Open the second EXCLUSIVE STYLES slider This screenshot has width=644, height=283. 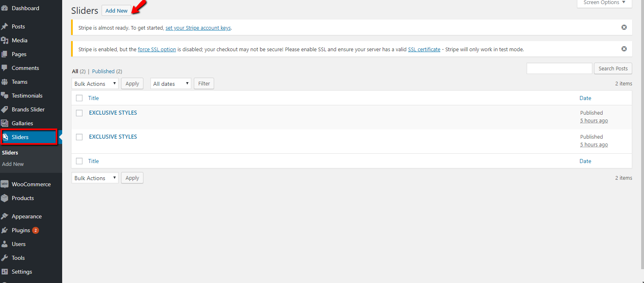click(113, 137)
